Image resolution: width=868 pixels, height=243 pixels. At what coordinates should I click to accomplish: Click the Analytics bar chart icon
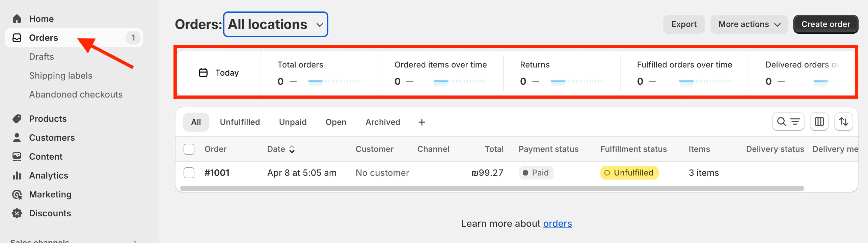click(17, 175)
